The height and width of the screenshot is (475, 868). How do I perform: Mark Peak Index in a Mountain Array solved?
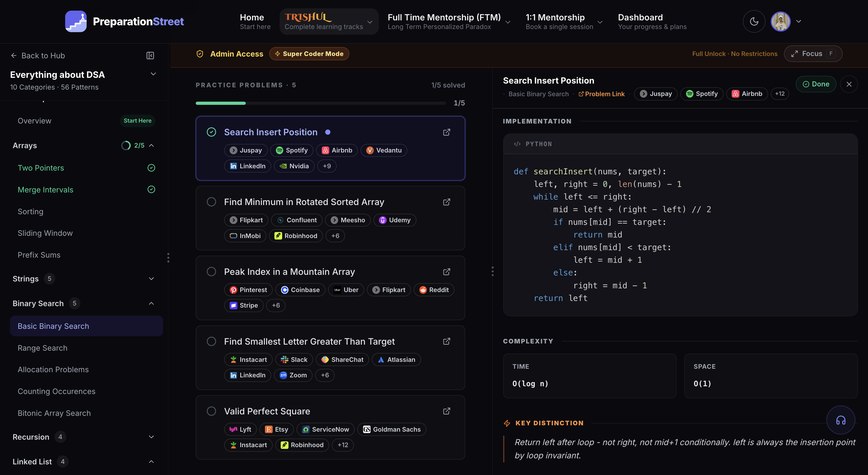(211, 272)
